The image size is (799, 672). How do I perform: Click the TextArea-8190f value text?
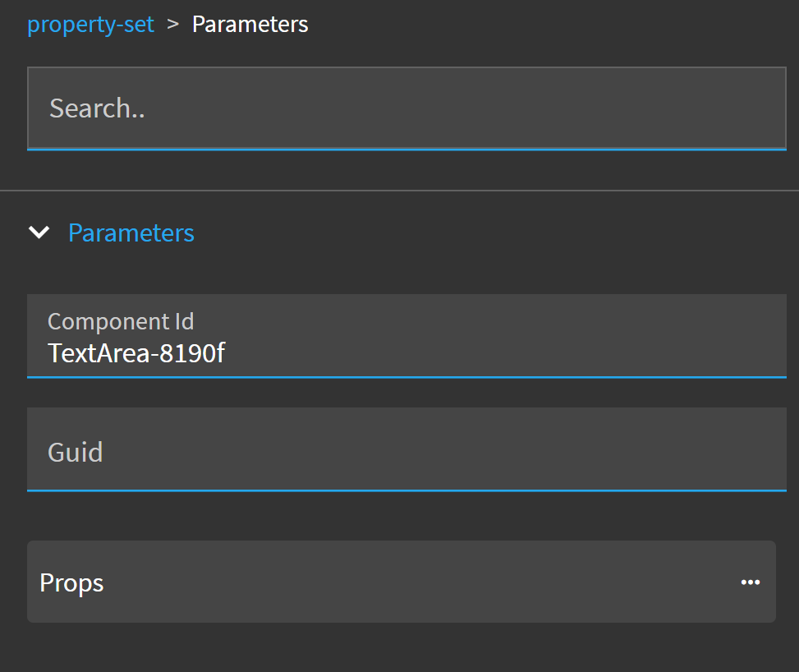pos(136,353)
